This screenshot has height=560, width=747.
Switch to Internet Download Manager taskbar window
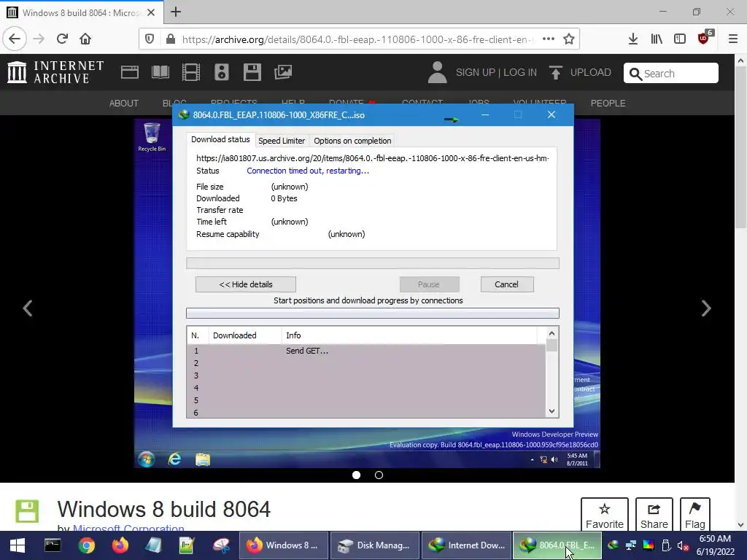point(466,545)
